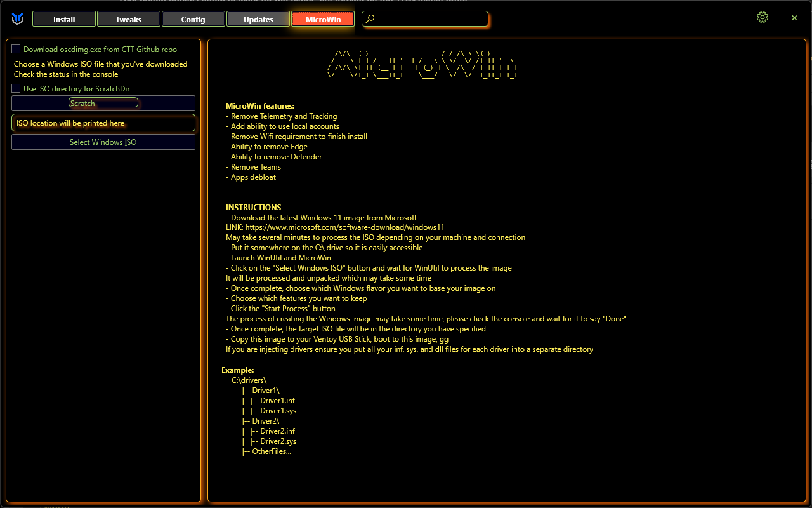
Task: Close WinUtil with the X icon
Action: click(794, 18)
